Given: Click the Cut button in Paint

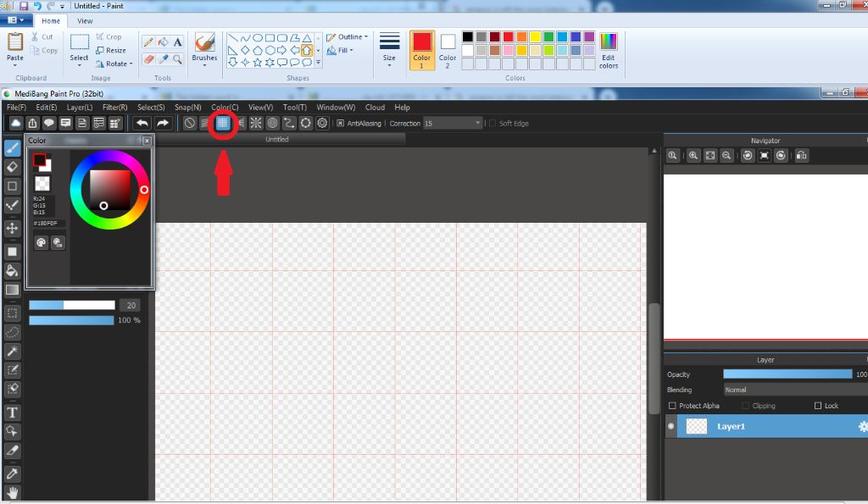Looking at the screenshot, I should [x=42, y=36].
